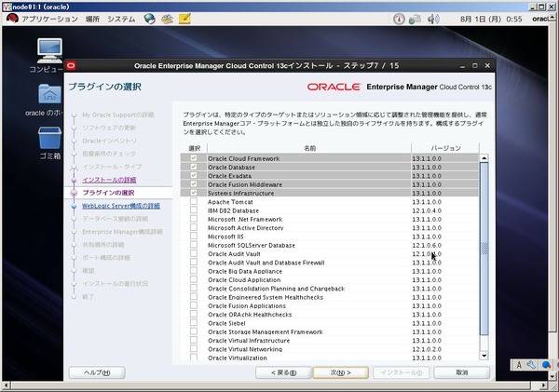Click the plugin list vertical scrollbar thumb
Viewport: 559px width, 392px height.
click(484, 249)
